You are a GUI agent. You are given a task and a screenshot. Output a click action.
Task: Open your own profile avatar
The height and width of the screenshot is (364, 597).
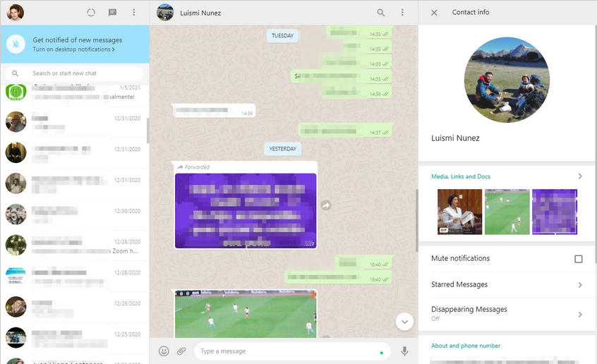16,12
